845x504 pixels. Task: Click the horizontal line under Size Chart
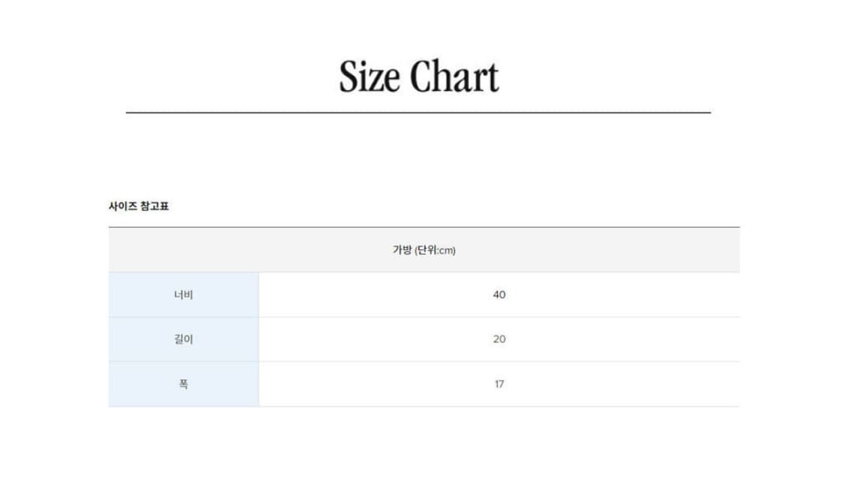418,113
